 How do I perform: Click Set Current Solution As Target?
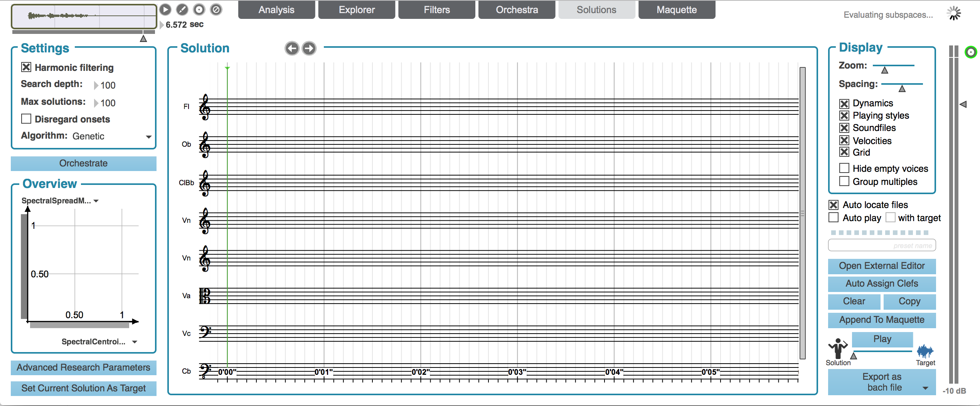click(x=84, y=388)
